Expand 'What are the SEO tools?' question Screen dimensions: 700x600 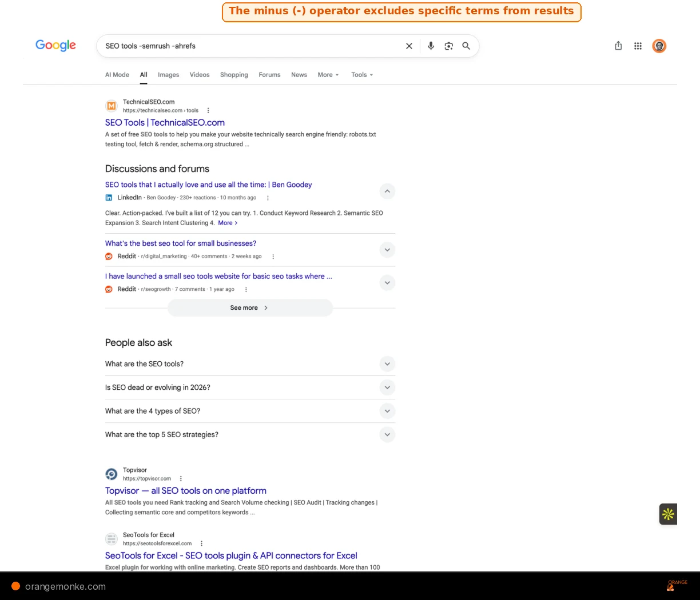point(387,364)
